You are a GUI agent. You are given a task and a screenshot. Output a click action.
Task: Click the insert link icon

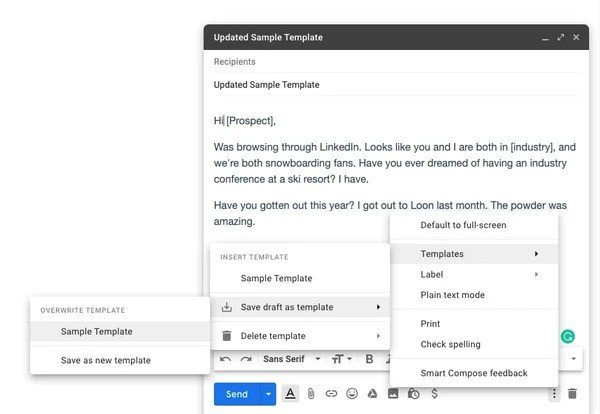click(x=331, y=394)
